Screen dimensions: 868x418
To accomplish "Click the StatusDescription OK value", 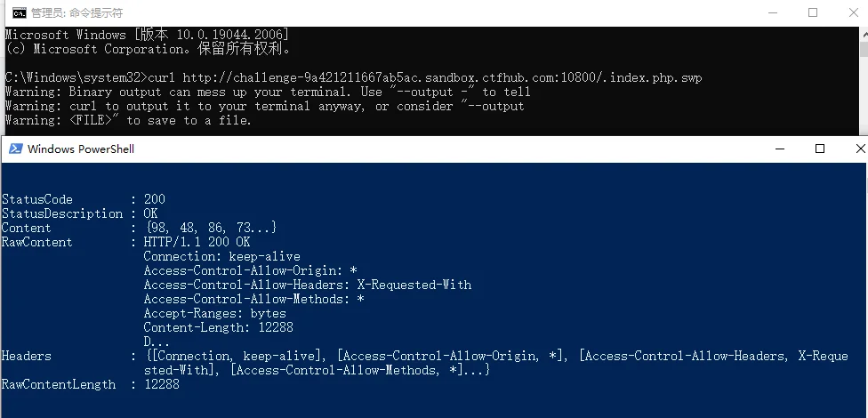I will click(x=150, y=213).
